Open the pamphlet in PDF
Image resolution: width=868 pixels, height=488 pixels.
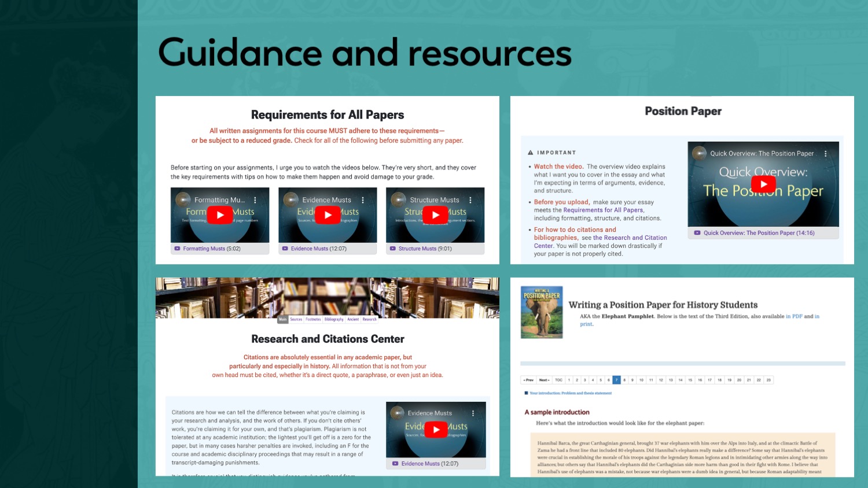[x=794, y=316]
